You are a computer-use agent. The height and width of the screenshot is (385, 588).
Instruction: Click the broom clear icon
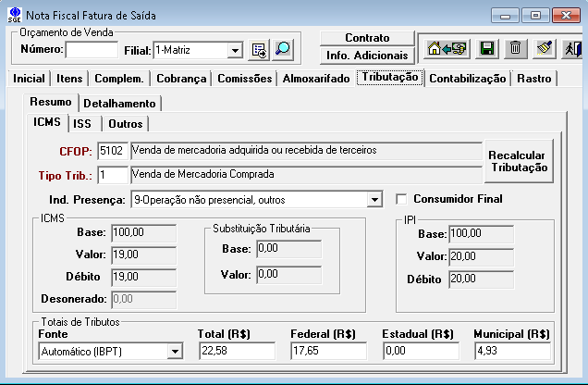tap(545, 49)
